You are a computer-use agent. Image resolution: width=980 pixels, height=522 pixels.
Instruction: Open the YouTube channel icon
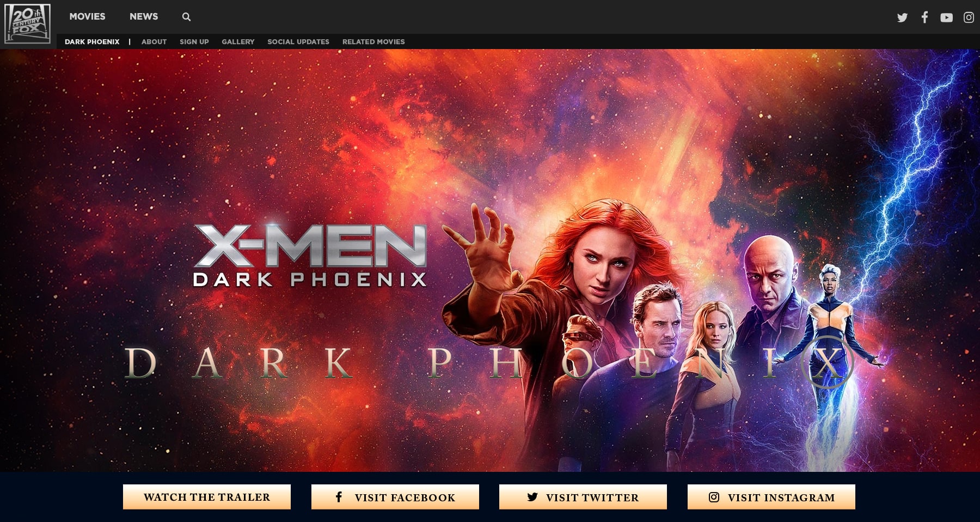[946, 17]
